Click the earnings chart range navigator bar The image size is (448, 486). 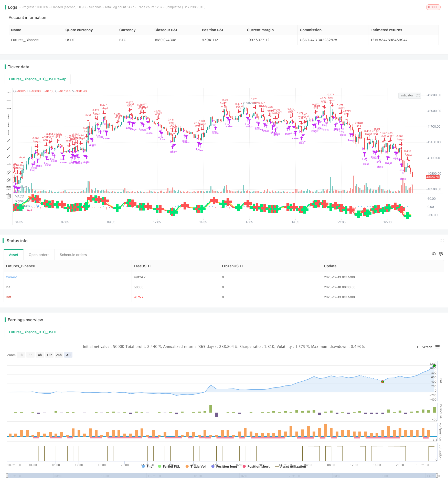coord(222,476)
